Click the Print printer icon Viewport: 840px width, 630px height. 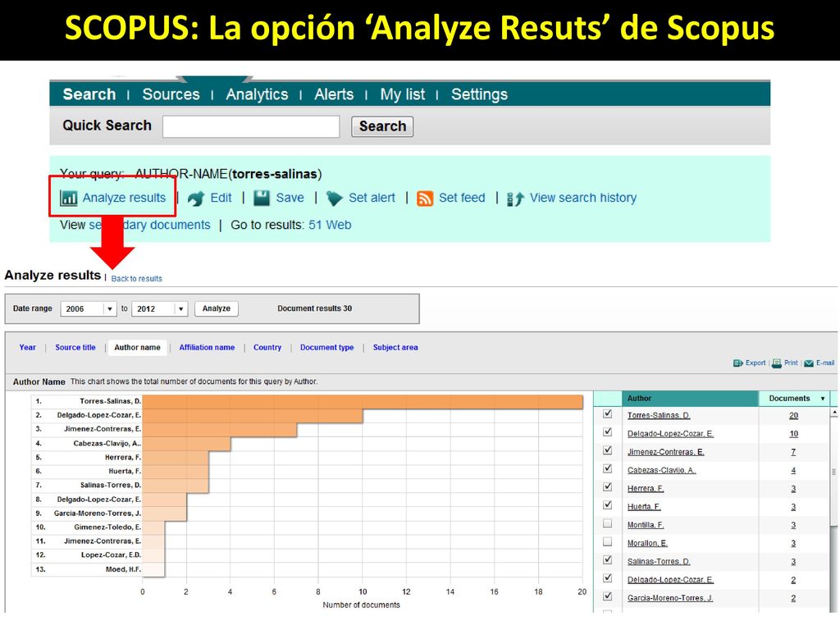coord(777,363)
